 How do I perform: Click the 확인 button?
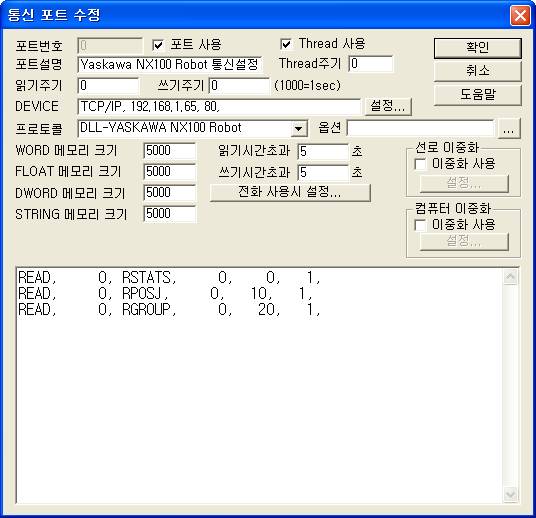tap(478, 48)
